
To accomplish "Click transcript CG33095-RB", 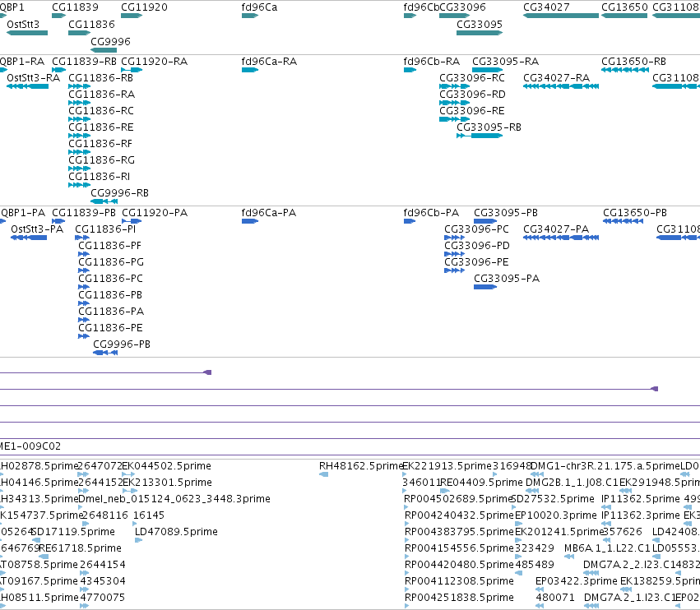I will pyautogui.click(x=489, y=127).
